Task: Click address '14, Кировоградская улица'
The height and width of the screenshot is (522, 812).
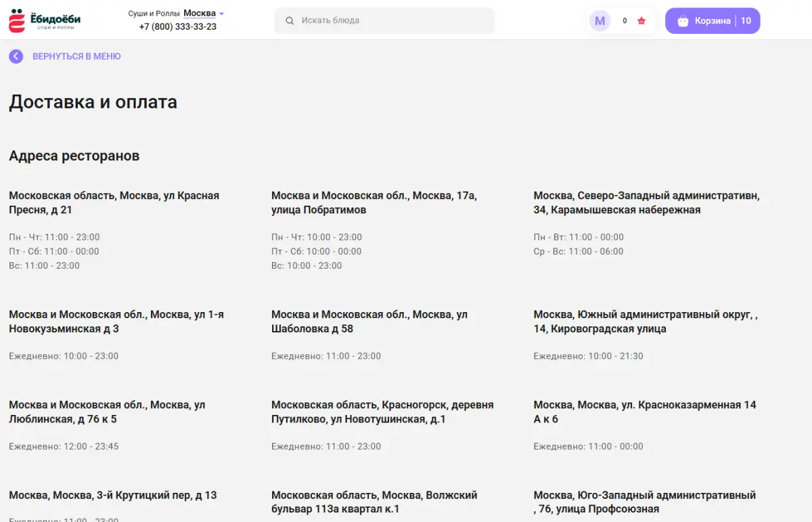Action: tap(646, 322)
